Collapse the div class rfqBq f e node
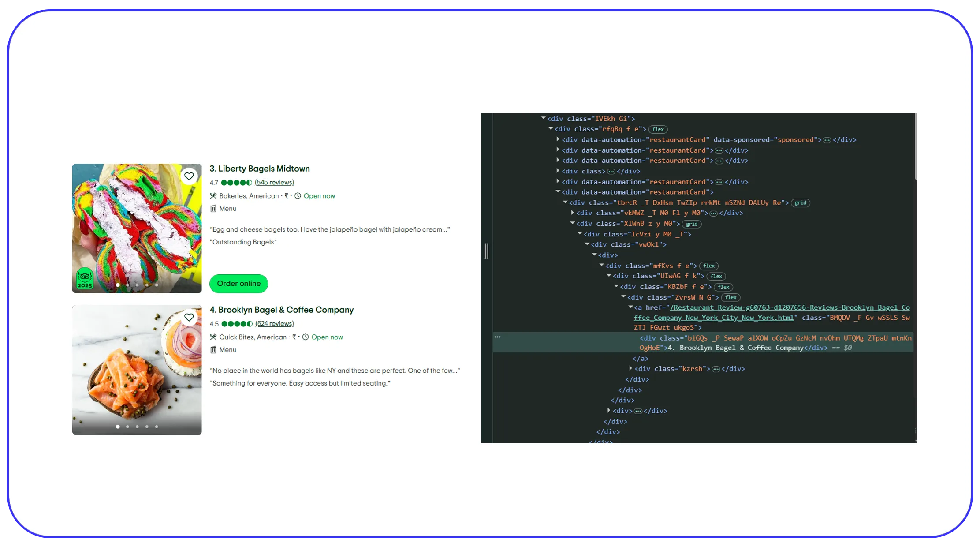The image size is (980, 547). pyautogui.click(x=551, y=129)
